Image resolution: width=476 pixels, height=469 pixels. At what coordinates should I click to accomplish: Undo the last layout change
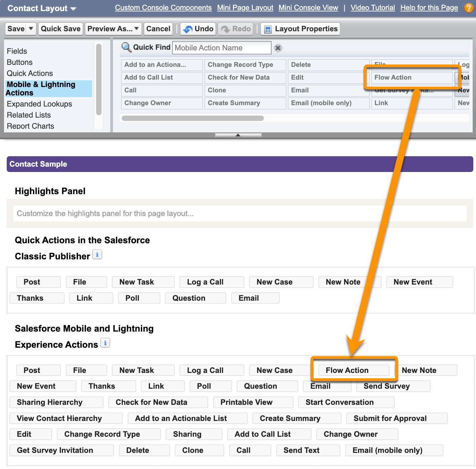198,29
